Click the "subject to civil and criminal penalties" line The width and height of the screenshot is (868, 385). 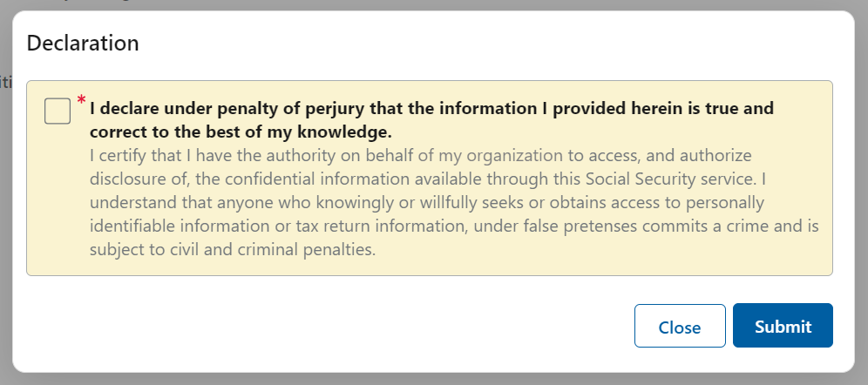pyautogui.click(x=233, y=250)
